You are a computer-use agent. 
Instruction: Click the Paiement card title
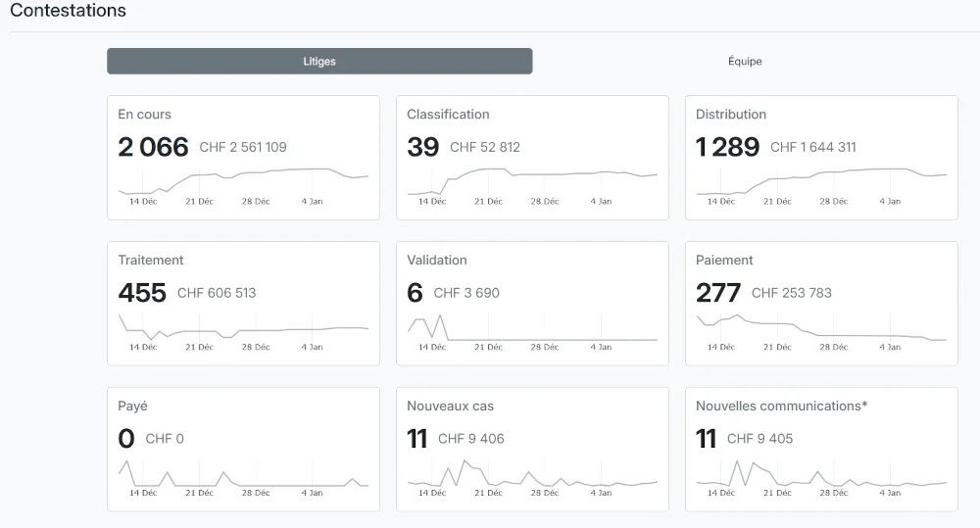pyautogui.click(x=724, y=260)
